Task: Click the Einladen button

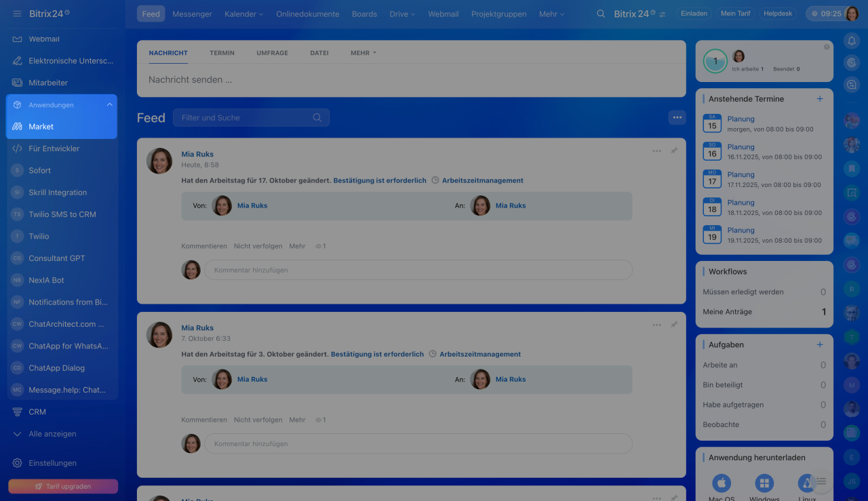Action: point(694,14)
